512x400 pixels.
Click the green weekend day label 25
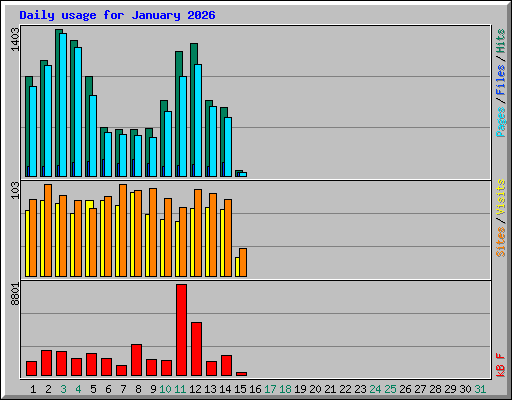pos(390,389)
